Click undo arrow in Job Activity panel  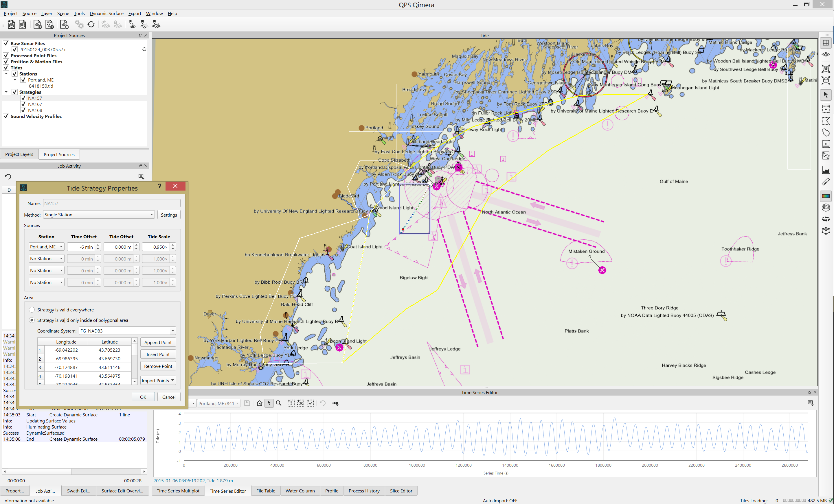coord(8,177)
